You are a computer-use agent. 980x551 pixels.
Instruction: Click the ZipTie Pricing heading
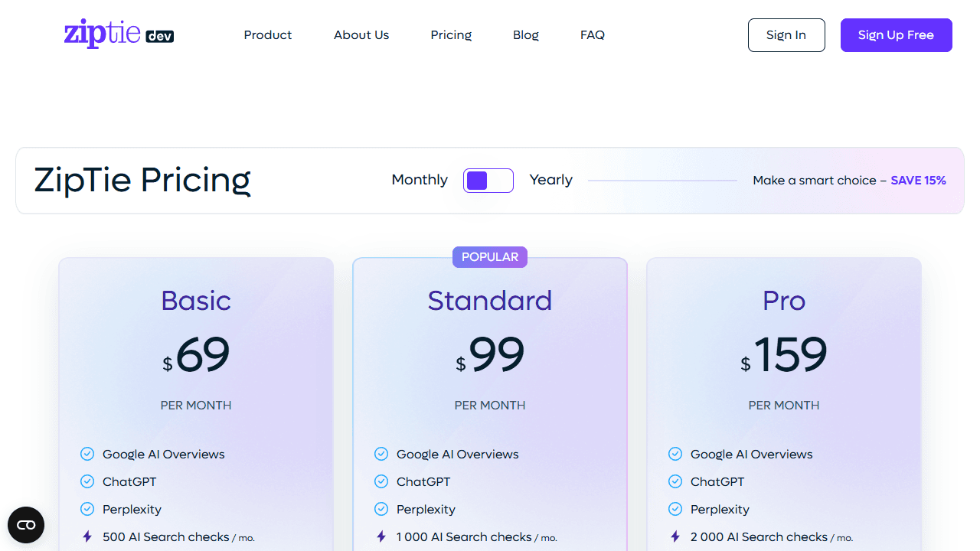(x=142, y=181)
